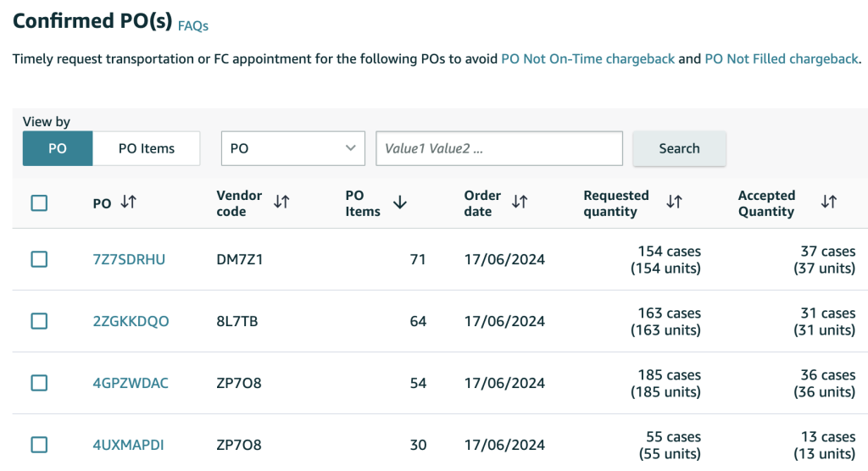Open the PO search-field dropdown
This screenshot has width=868, height=471.
coord(292,148)
